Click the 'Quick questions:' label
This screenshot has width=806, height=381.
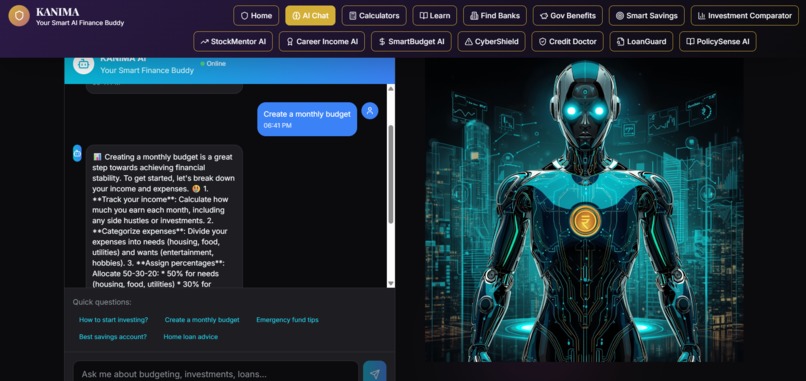tap(102, 302)
